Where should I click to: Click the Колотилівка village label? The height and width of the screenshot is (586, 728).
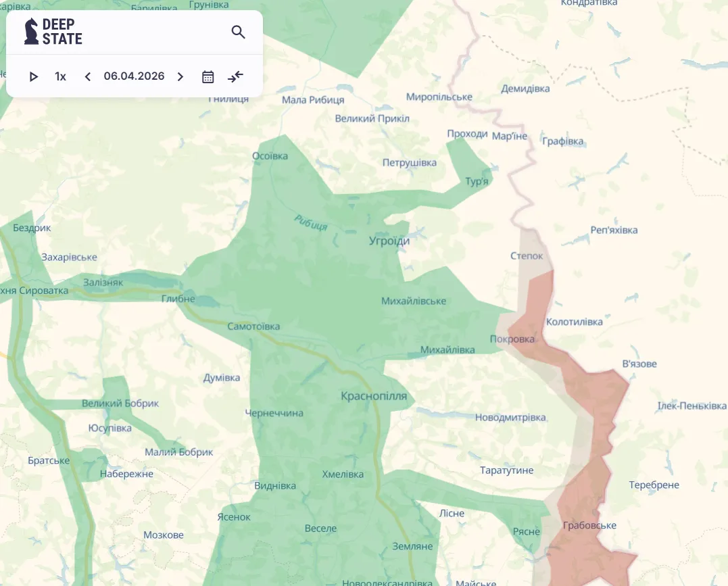tap(574, 322)
